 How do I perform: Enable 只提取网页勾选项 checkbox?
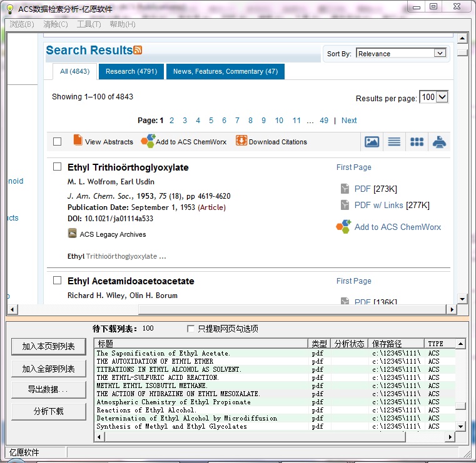pos(191,329)
